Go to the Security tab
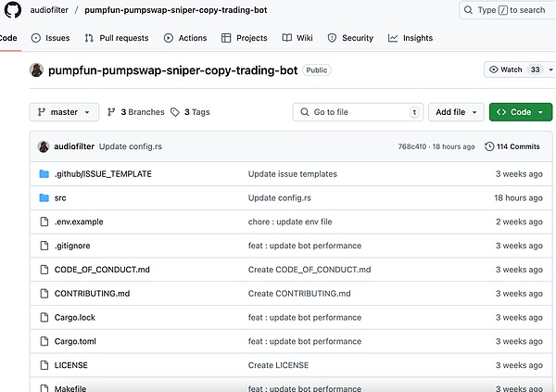This screenshot has height=392, width=556. pos(350,38)
